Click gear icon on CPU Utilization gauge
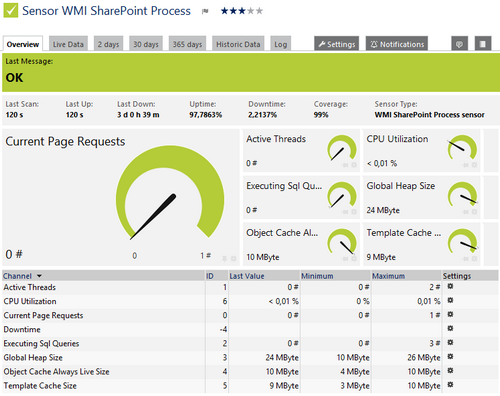The image size is (500, 396). [x=474, y=165]
